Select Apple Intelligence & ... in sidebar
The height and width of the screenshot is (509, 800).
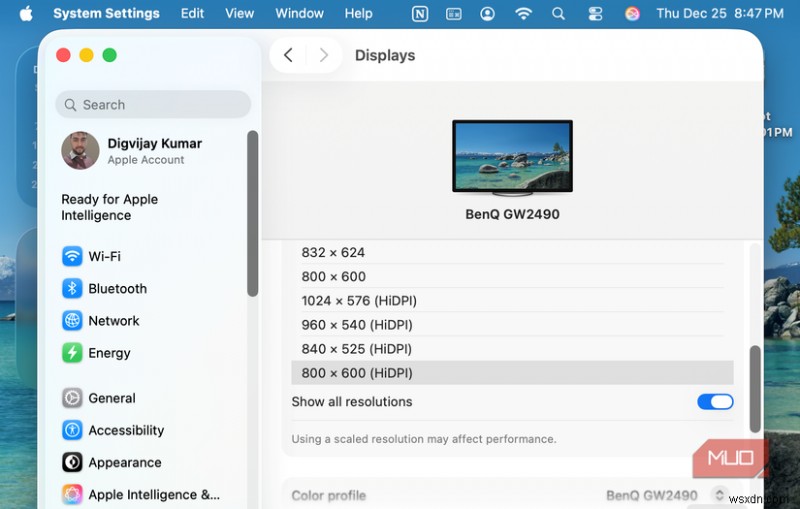pos(152,494)
